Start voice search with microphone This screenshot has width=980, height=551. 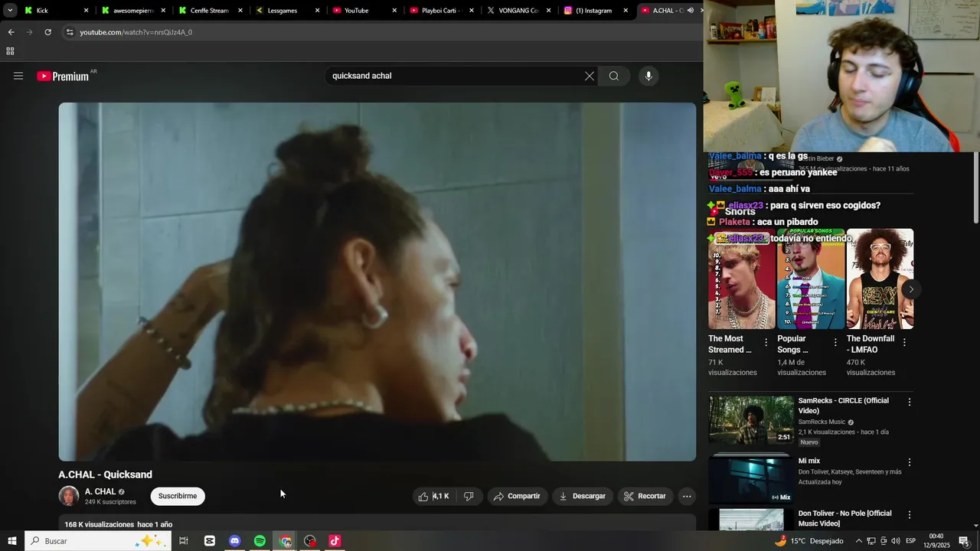click(x=648, y=76)
